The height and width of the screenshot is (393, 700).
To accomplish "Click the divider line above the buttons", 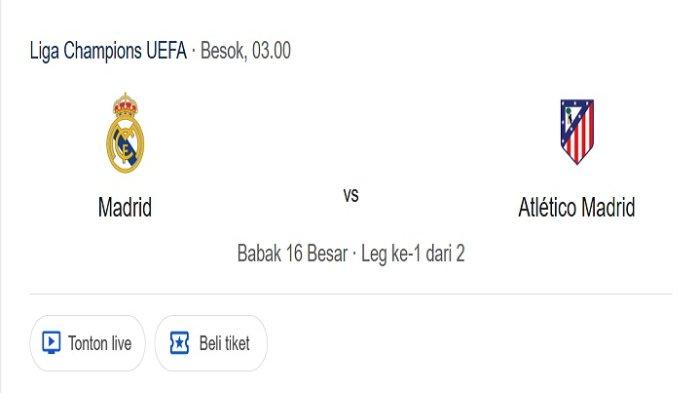I will click(351, 294).
